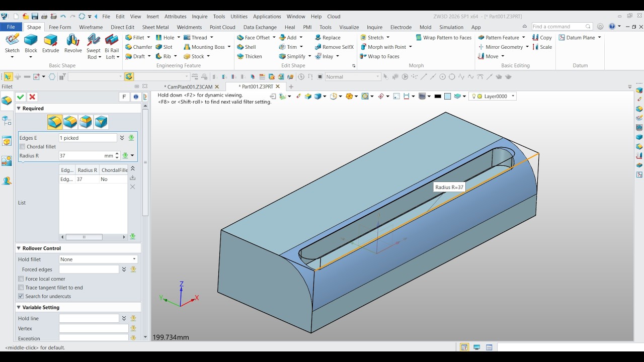Confirm the fillet with green checkmark
644x362 pixels.
pos(21,97)
